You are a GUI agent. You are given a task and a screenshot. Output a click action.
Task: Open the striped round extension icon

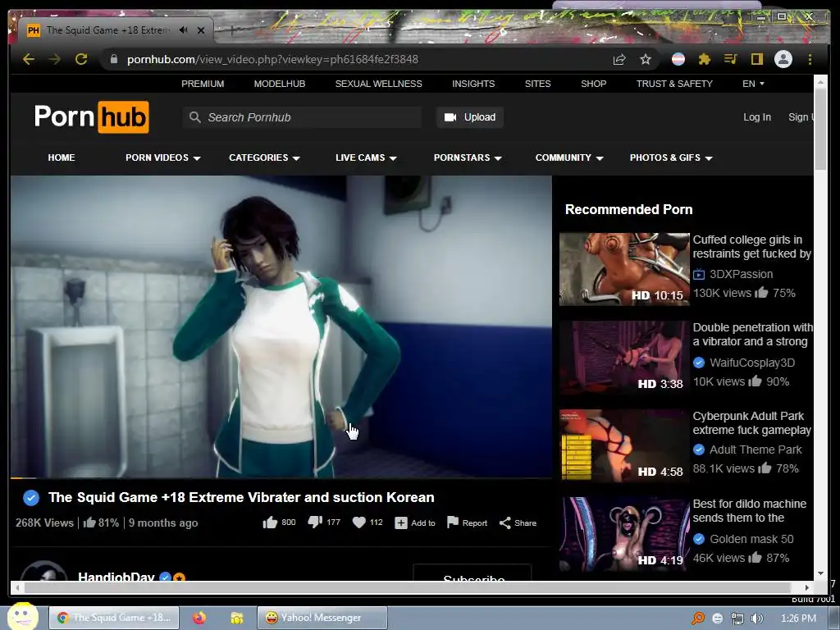click(678, 59)
